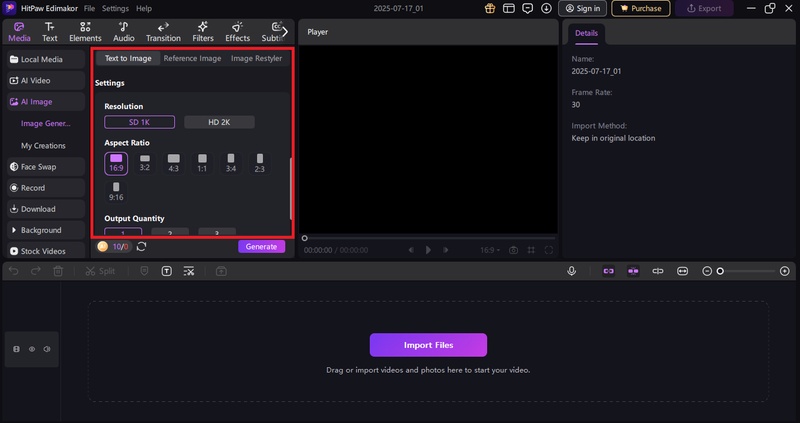
Task: Click the download center icon in title bar
Action: (x=546, y=8)
